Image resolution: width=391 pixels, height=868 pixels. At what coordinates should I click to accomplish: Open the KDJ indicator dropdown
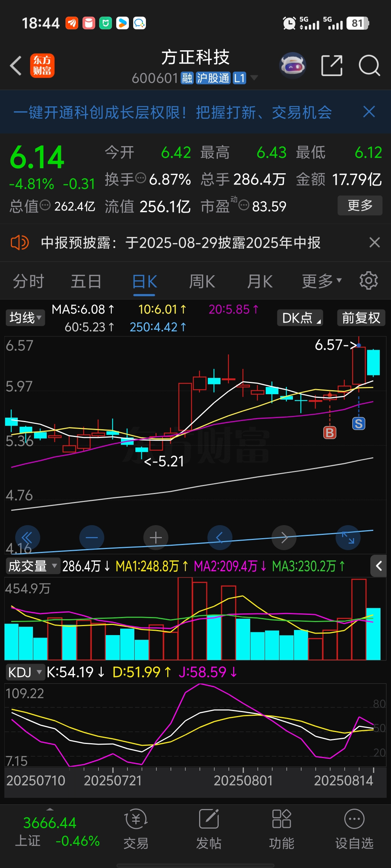click(25, 672)
